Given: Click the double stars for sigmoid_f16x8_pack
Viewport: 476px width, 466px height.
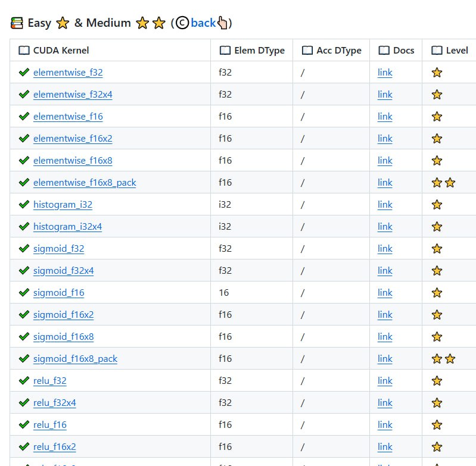Looking at the screenshot, I should (443, 359).
